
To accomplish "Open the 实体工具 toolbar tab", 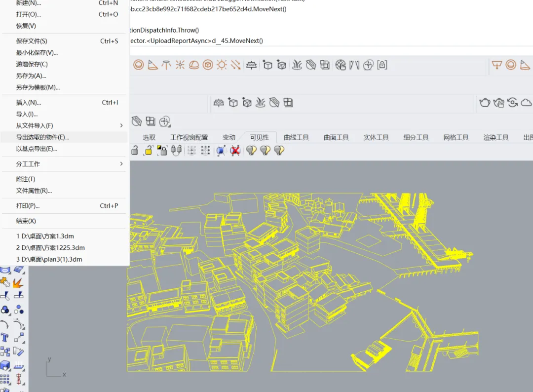I will (376, 137).
